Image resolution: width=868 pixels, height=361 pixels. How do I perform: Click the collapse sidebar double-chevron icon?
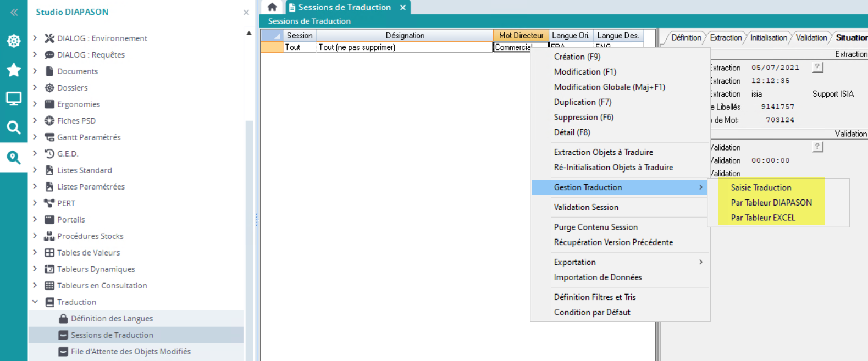click(x=14, y=12)
